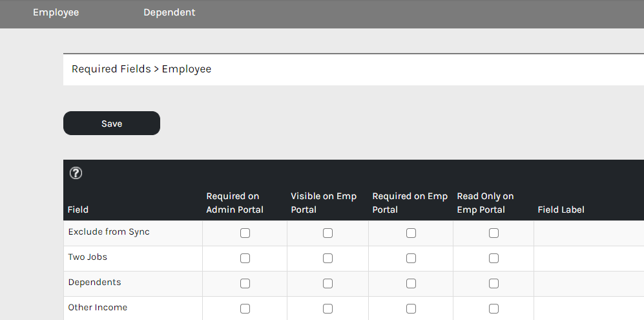Open the help question mark icon

coord(76,173)
